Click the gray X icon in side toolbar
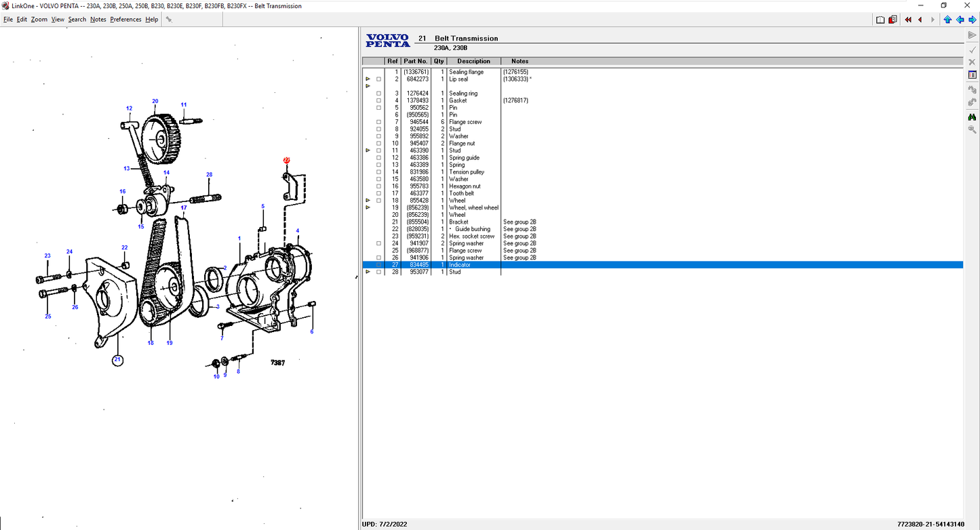 pyautogui.click(x=972, y=62)
